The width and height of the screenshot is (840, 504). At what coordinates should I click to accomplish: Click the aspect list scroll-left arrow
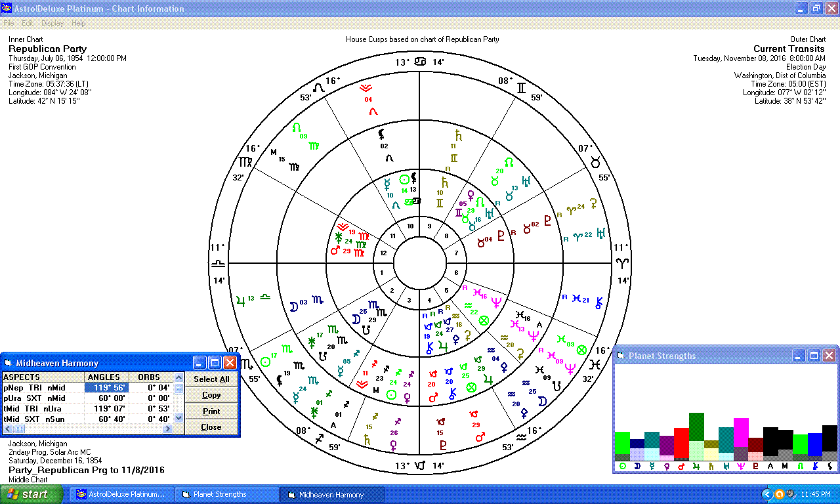(x=7, y=429)
